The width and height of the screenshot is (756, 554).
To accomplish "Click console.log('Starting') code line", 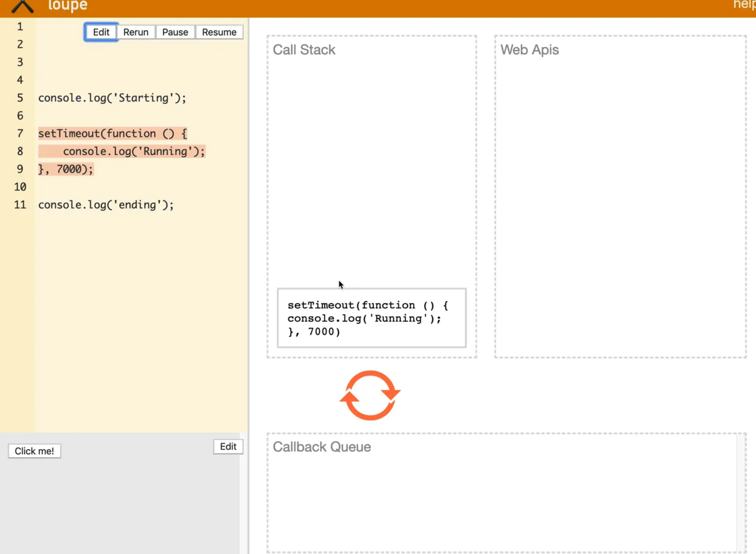I will pos(112,98).
